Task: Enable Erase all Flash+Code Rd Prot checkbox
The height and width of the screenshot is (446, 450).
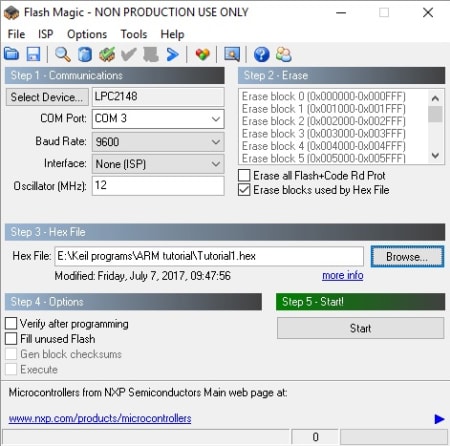Action: (x=244, y=175)
